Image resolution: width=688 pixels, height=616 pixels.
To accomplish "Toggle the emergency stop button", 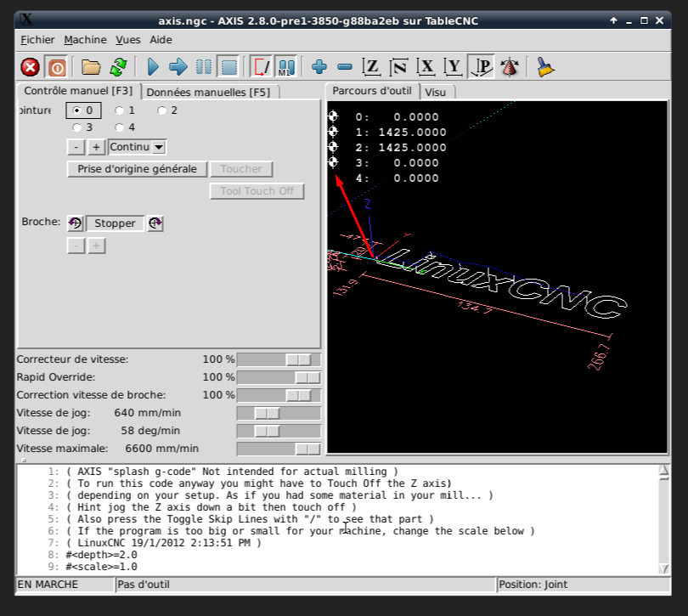I will [x=31, y=67].
